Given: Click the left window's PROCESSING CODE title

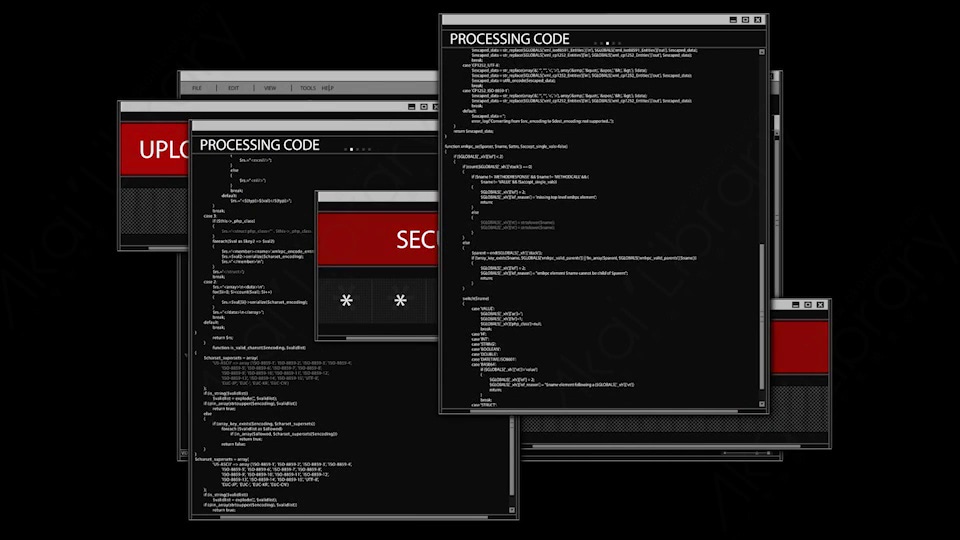Looking at the screenshot, I should click(260, 145).
